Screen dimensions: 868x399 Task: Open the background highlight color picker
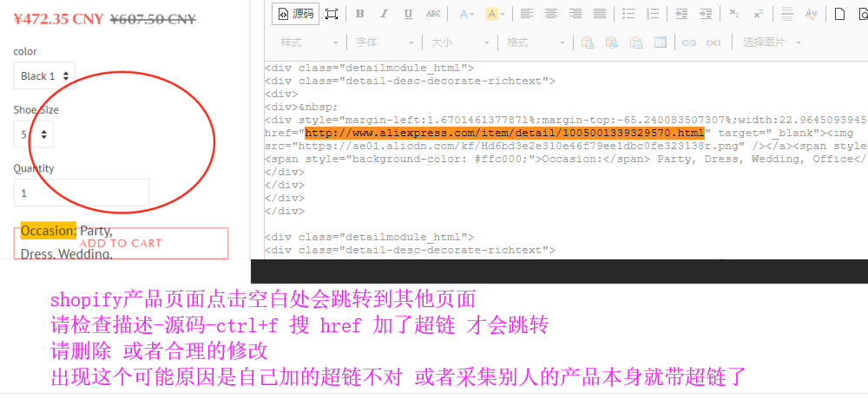[x=496, y=14]
